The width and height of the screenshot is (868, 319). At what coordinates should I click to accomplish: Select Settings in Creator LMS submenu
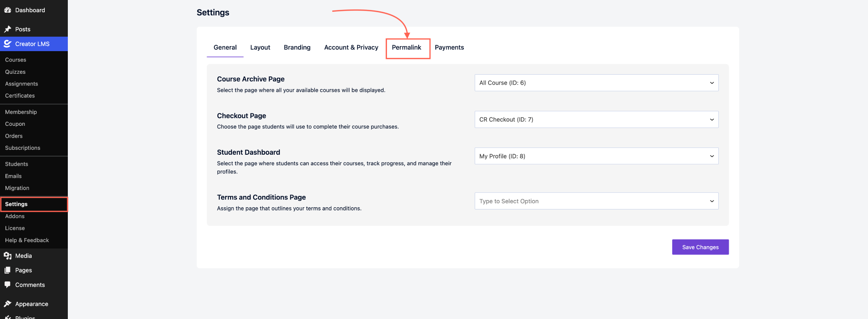(x=34, y=204)
